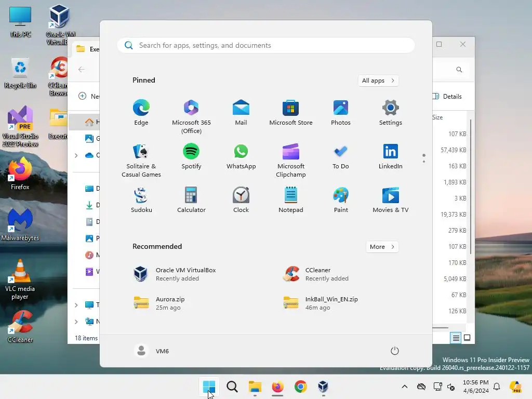532x399 pixels.
Task: Toggle Details pane in File Explorer
Action: 447,96
